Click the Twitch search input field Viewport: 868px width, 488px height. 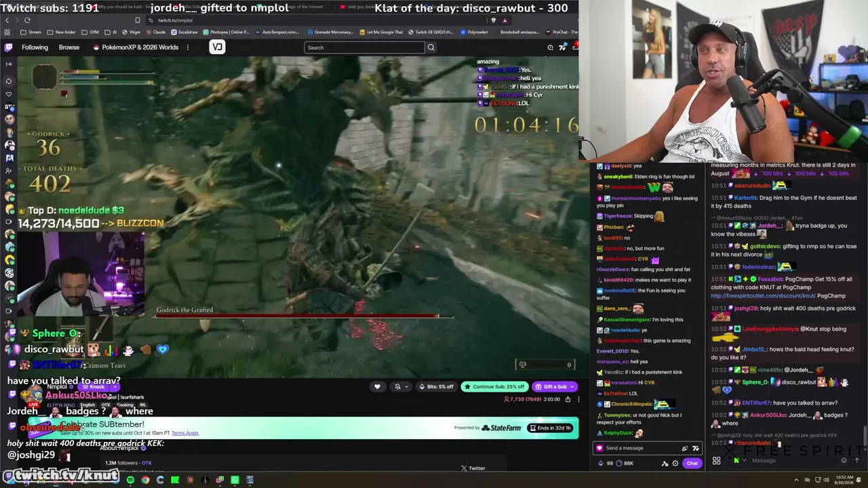[x=365, y=47]
